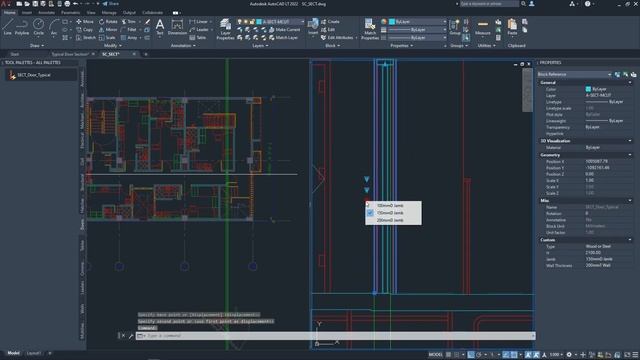Click the Match Layer button
This screenshot has width=640, height=360.
click(x=283, y=38)
